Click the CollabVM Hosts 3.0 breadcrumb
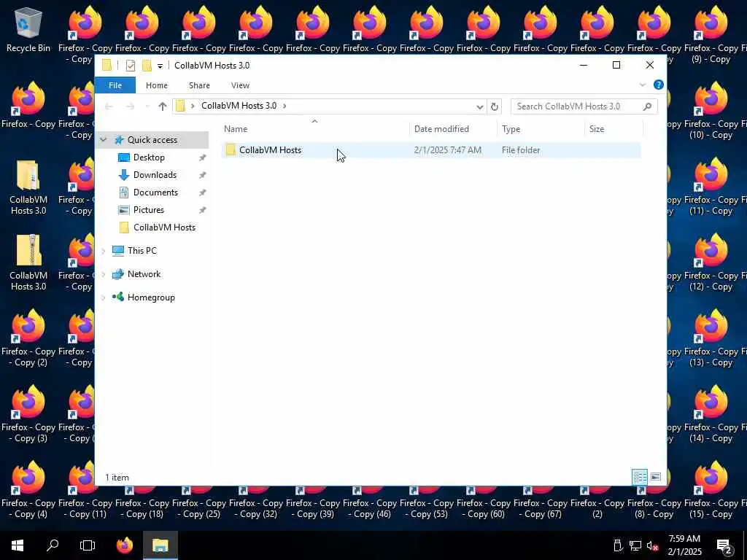This screenshot has height=560, width=747. (x=239, y=106)
